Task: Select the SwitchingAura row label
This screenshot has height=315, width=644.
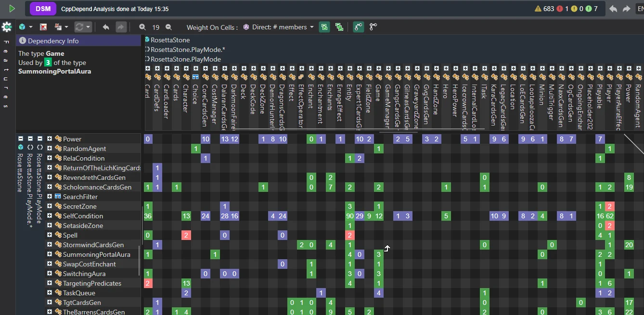Action: click(85, 274)
